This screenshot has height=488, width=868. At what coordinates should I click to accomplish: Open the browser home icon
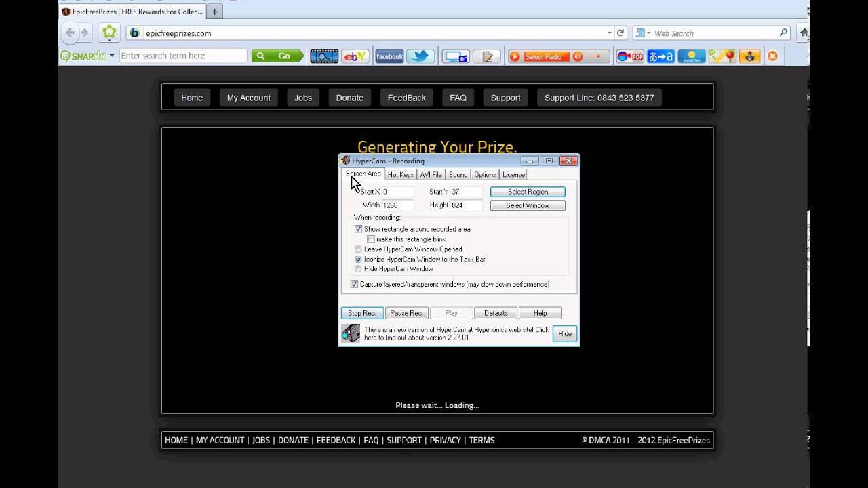[804, 33]
